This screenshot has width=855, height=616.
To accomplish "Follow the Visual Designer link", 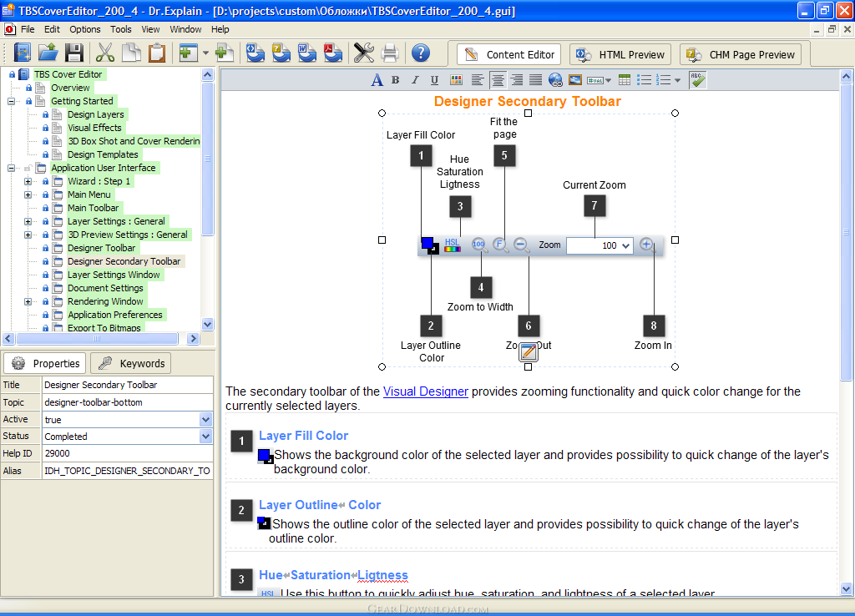I will tap(425, 391).
